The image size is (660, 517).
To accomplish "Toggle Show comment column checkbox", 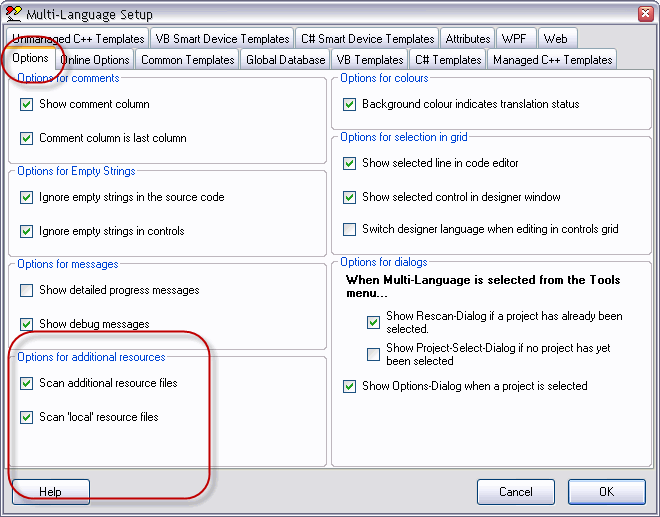I will coord(27,104).
